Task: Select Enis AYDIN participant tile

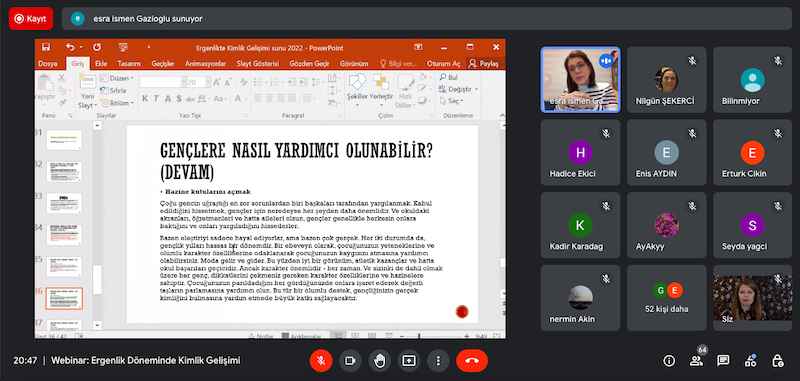Action: [x=666, y=153]
